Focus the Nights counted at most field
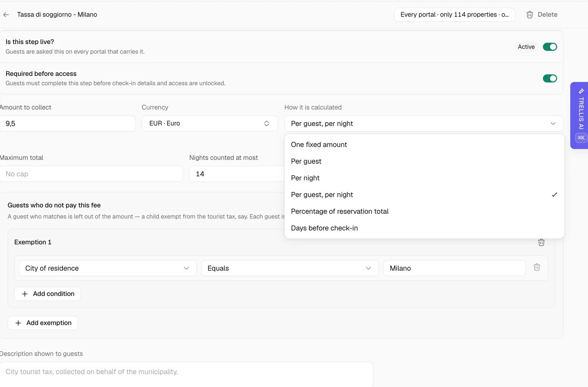 pyautogui.click(x=237, y=174)
